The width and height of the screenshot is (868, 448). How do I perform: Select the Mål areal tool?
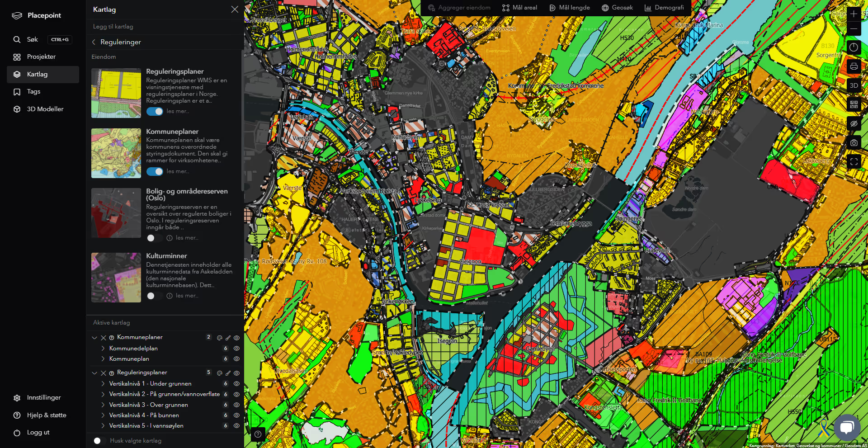pos(519,8)
